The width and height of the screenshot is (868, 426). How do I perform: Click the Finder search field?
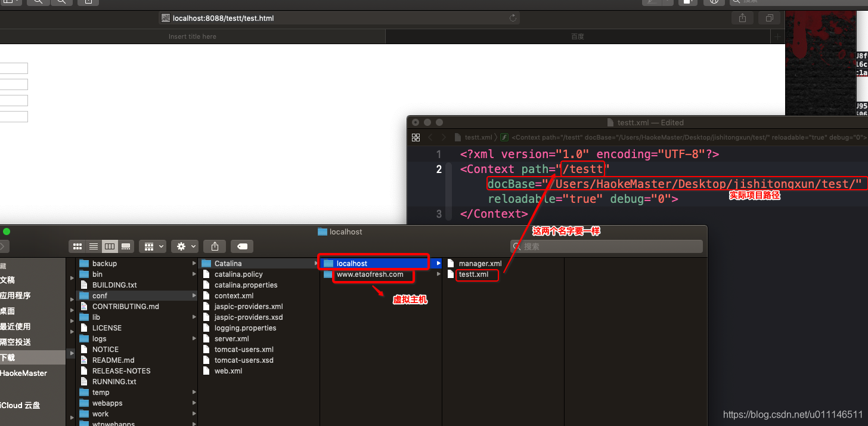(606, 246)
